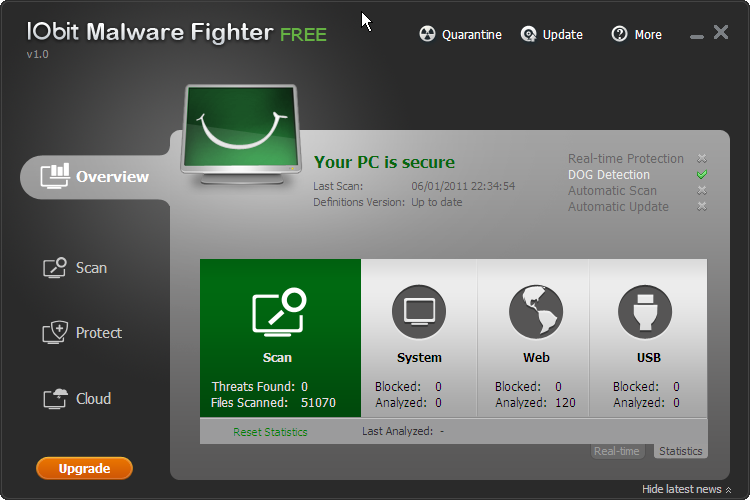Image resolution: width=750 pixels, height=500 pixels.
Task: Click the Threats Found 0 line
Action: (x=260, y=386)
